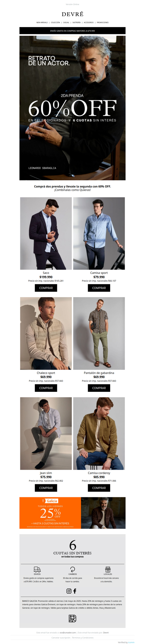
Task: Click the Cancelar suscripción link
Action: [x=61, y=637]
